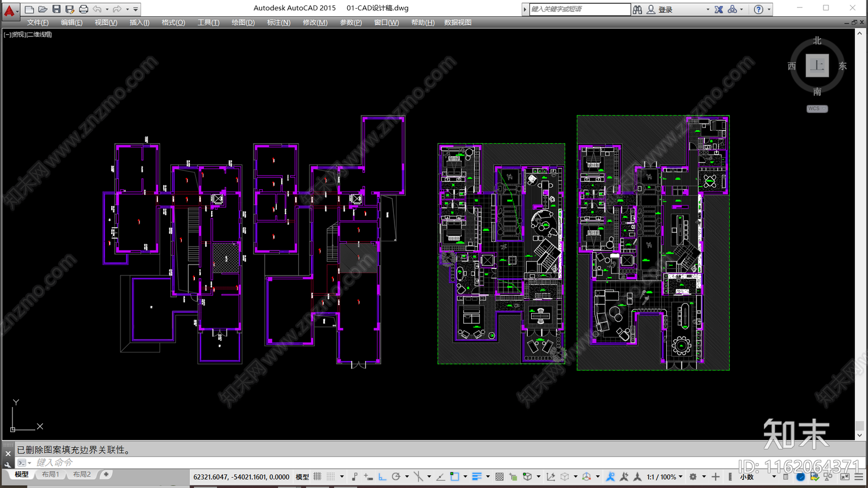This screenshot has width=868, height=488.
Task: Click the 北 north label on ViewCube compass
Action: pos(817,41)
